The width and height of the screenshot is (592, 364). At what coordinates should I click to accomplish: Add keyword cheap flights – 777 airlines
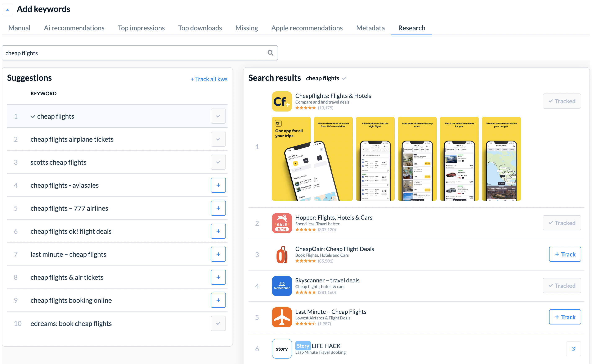coord(218,208)
